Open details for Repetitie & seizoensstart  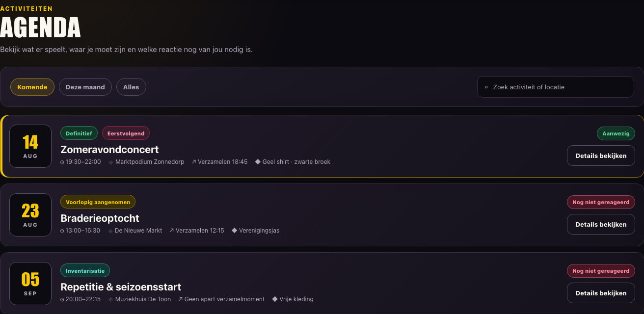tap(601, 293)
